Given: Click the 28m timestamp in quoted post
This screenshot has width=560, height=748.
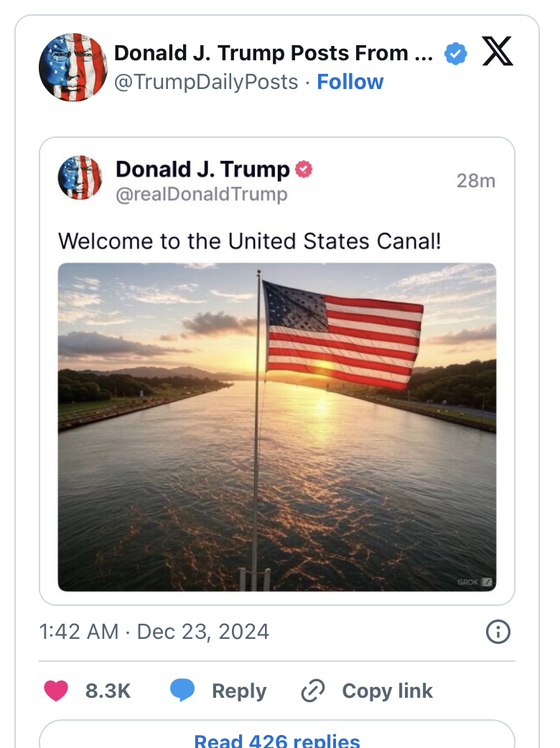Looking at the screenshot, I should (x=475, y=180).
